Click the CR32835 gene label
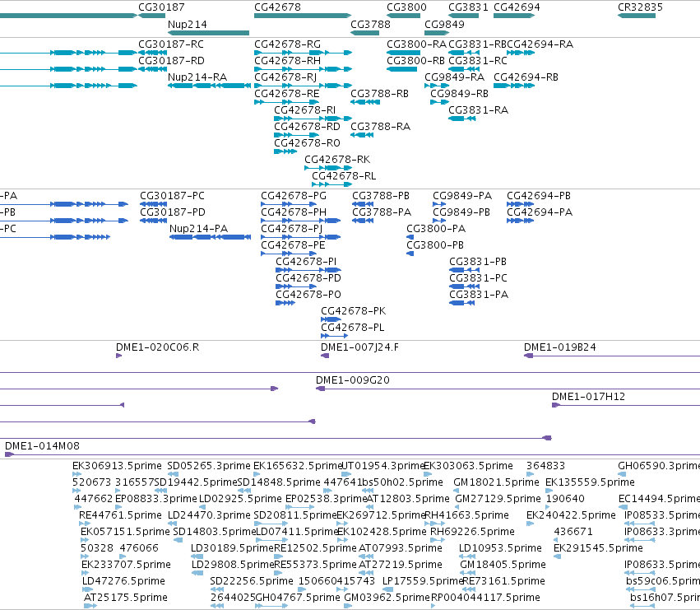The width and height of the screenshot is (700, 610). 640,7
